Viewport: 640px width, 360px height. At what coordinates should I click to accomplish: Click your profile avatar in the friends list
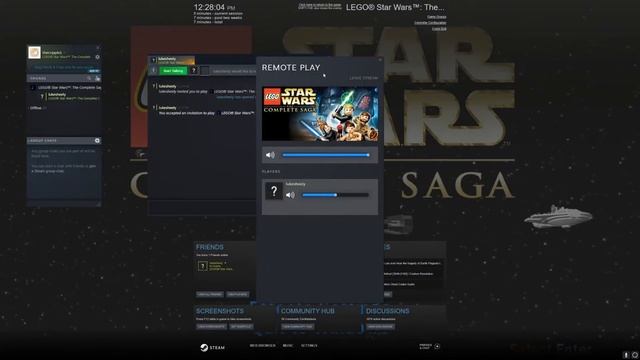34,52
